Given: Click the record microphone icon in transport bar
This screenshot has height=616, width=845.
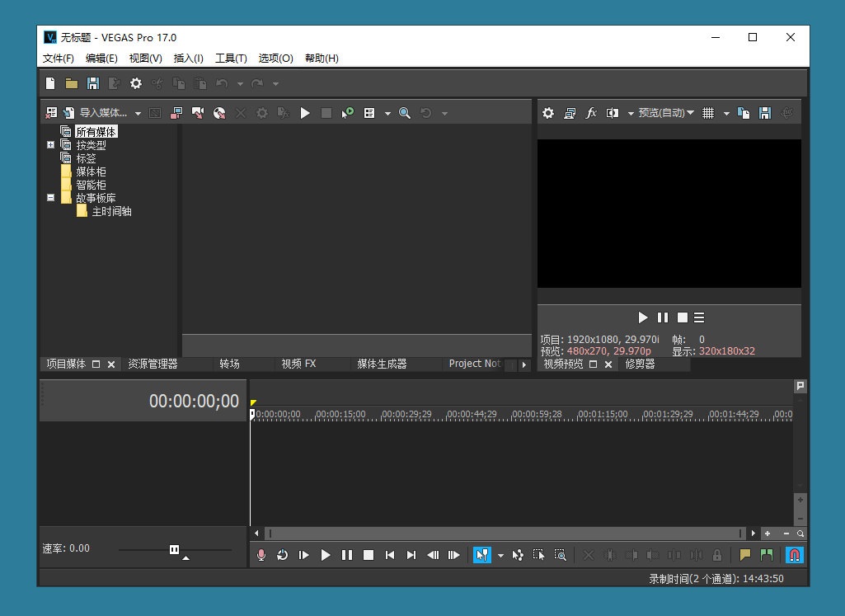Looking at the screenshot, I should [261, 555].
